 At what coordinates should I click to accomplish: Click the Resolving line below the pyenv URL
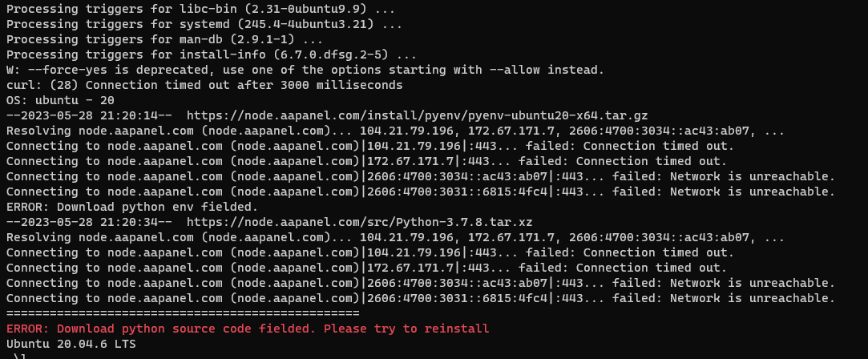[395, 131]
